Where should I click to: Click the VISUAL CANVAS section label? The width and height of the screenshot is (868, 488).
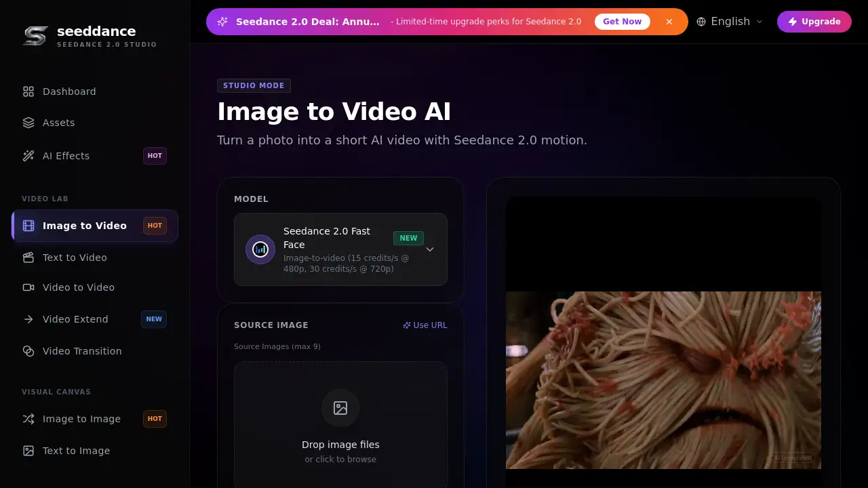[x=56, y=392]
